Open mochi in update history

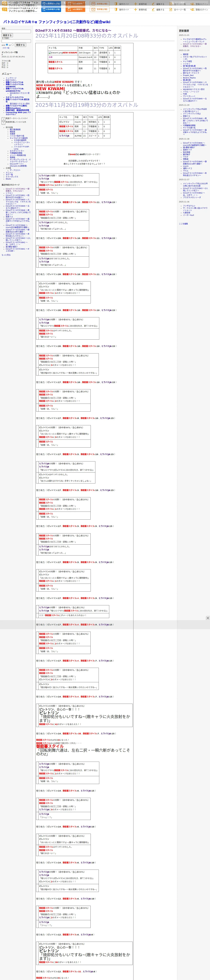[x=186, y=166]
